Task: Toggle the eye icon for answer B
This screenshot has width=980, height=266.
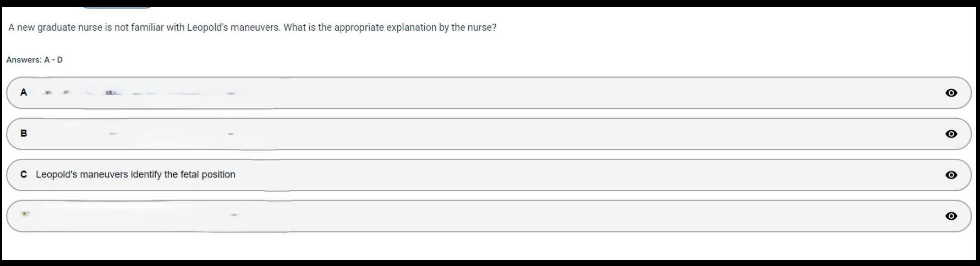Action: [x=951, y=134]
